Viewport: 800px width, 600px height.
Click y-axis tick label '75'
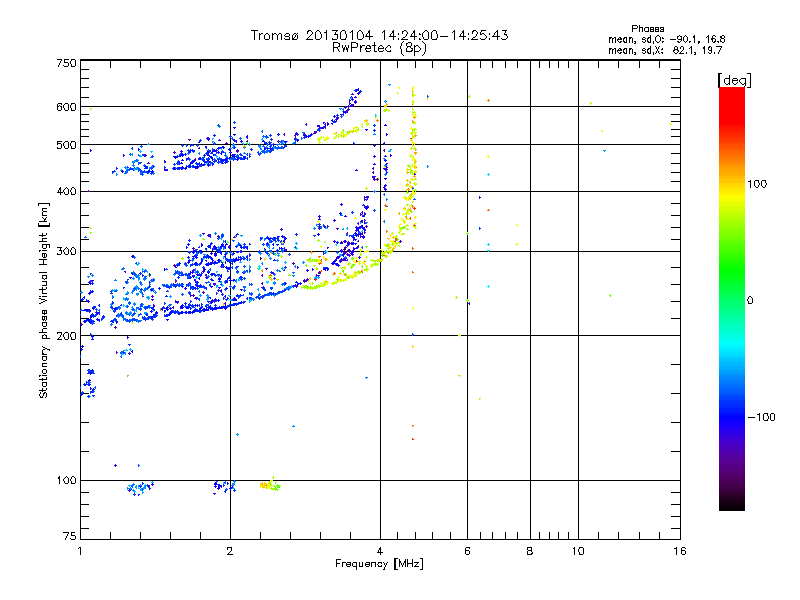(x=70, y=536)
